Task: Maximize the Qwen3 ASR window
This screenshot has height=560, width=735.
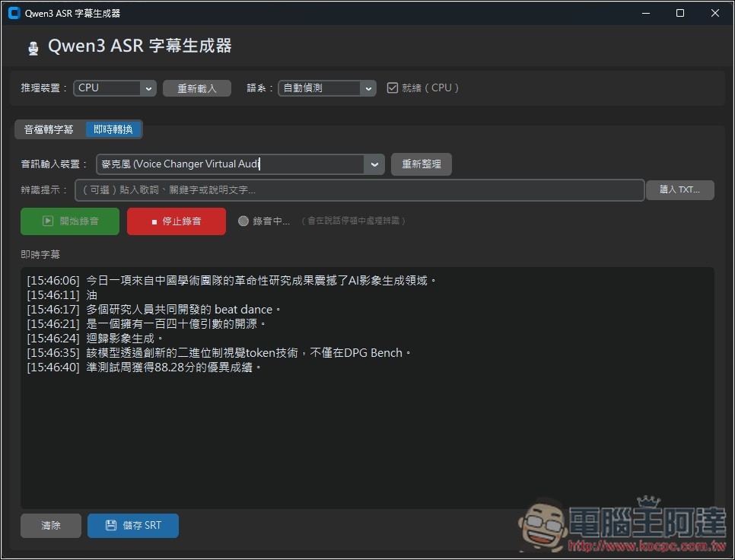Action: [x=680, y=13]
